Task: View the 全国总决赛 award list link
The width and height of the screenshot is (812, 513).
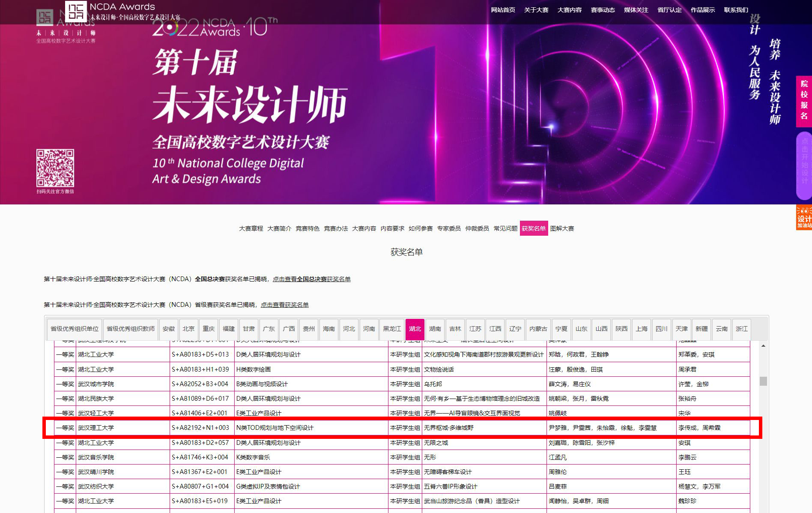Action: [x=311, y=279]
